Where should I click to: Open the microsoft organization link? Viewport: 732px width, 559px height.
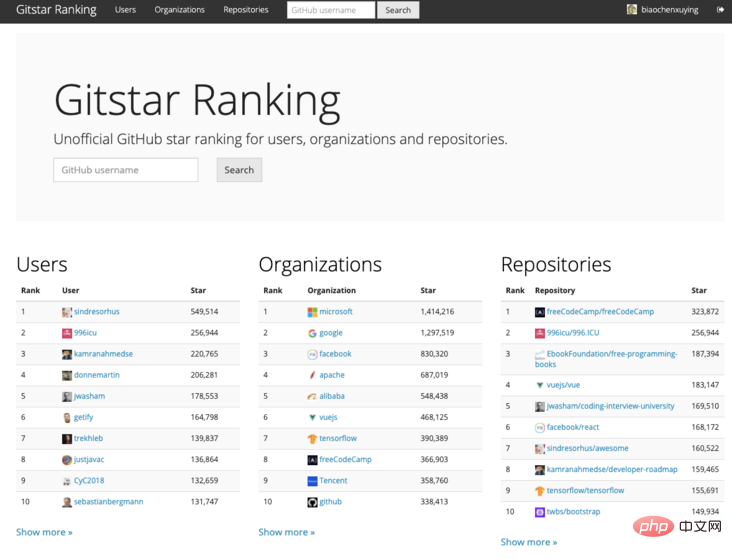point(336,311)
